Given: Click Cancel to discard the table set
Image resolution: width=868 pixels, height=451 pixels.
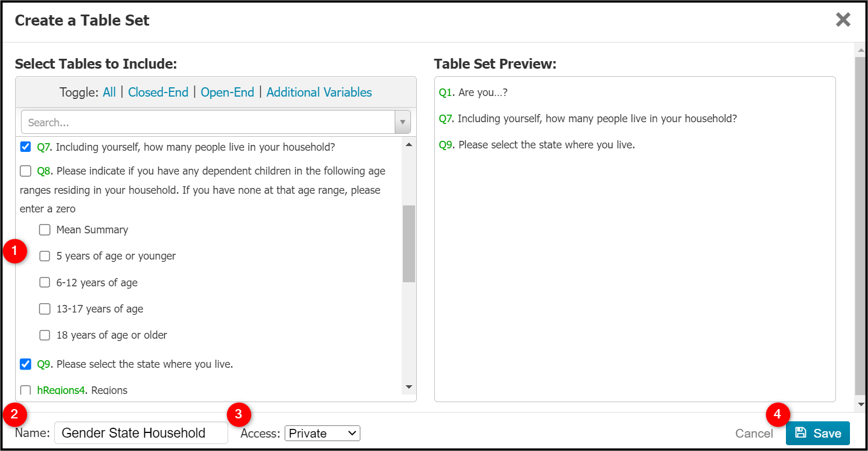Looking at the screenshot, I should [754, 434].
